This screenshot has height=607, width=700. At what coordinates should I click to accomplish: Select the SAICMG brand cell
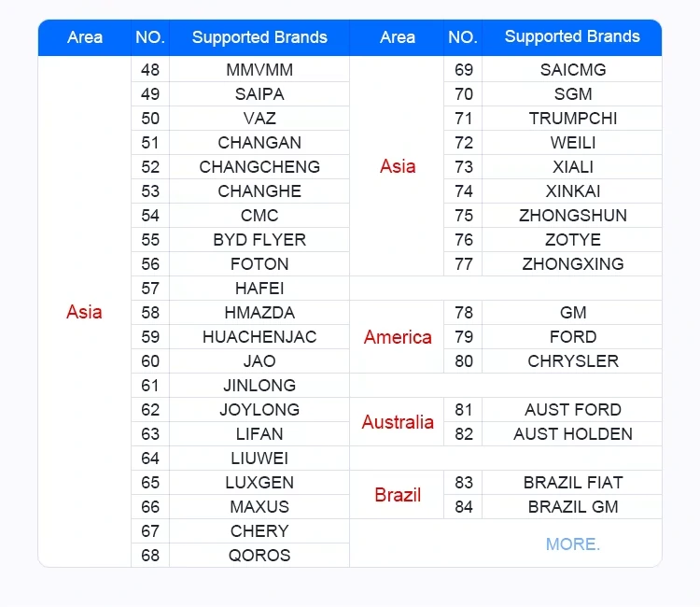[573, 70]
